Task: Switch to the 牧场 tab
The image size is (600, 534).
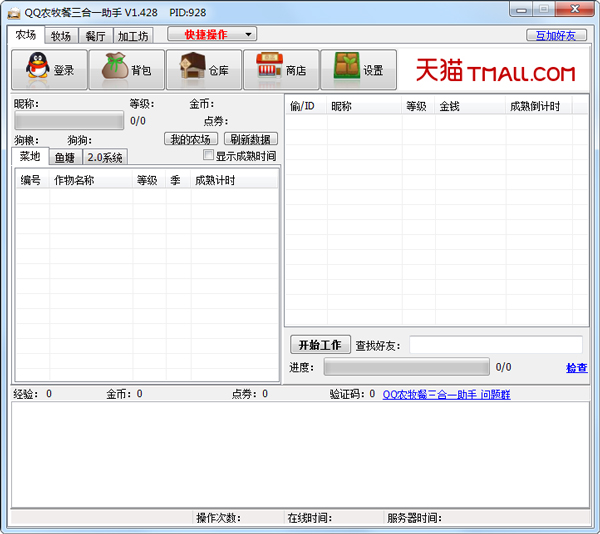Action: pos(61,36)
